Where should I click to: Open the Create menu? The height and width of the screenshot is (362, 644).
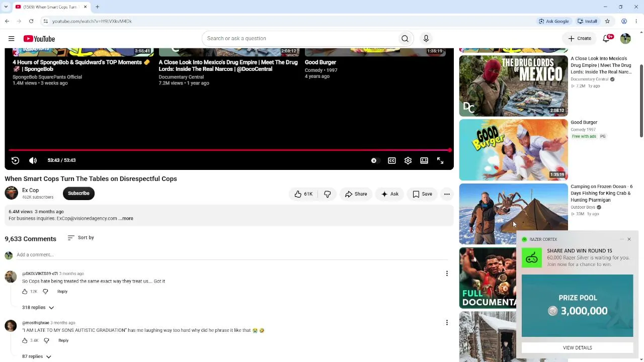pyautogui.click(x=580, y=39)
